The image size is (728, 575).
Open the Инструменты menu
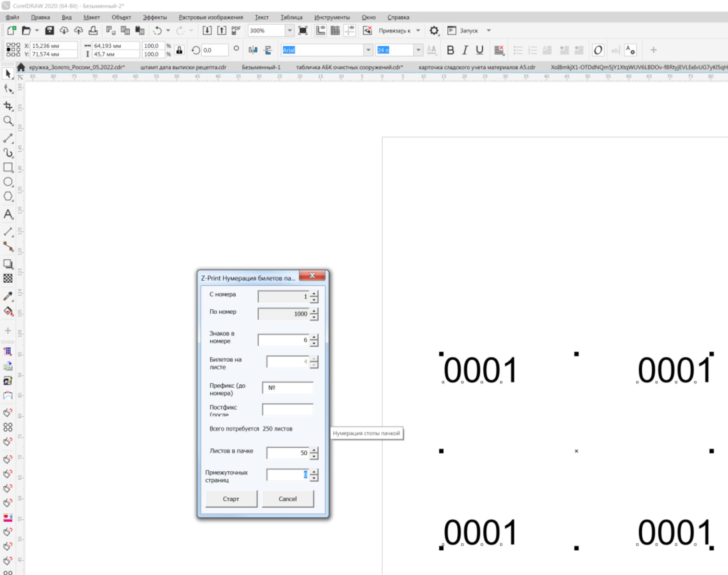coord(332,17)
